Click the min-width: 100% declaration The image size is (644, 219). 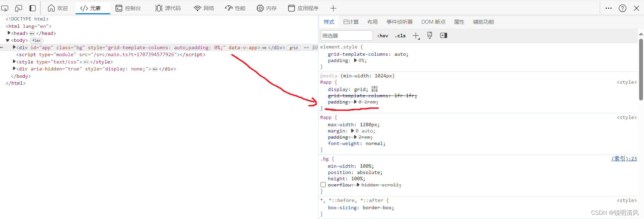(x=351, y=166)
